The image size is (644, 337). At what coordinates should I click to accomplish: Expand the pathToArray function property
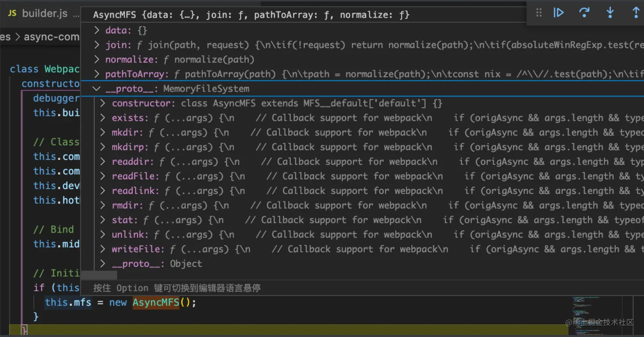(x=97, y=74)
